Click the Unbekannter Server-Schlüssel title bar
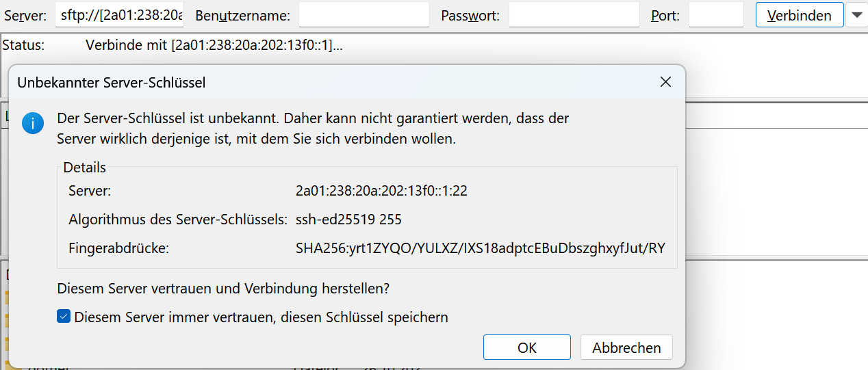The image size is (868, 370). click(x=329, y=82)
